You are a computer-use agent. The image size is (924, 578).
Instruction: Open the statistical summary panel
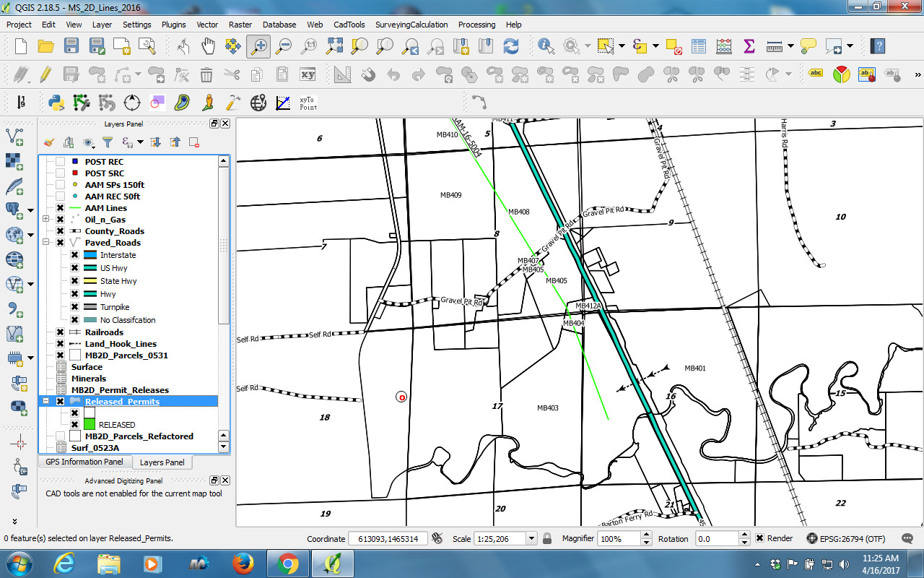click(749, 46)
